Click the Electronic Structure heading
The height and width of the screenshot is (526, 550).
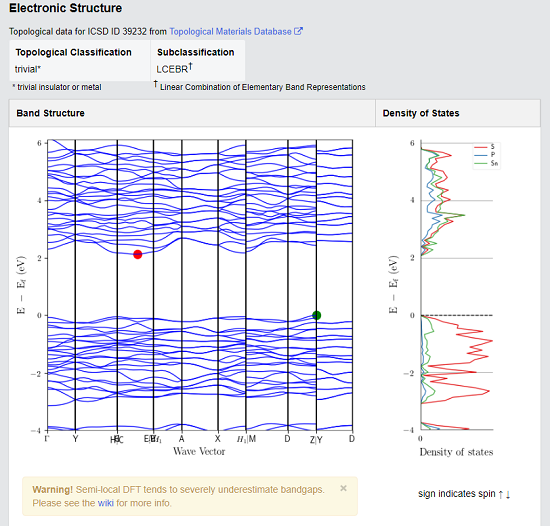(x=66, y=8)
